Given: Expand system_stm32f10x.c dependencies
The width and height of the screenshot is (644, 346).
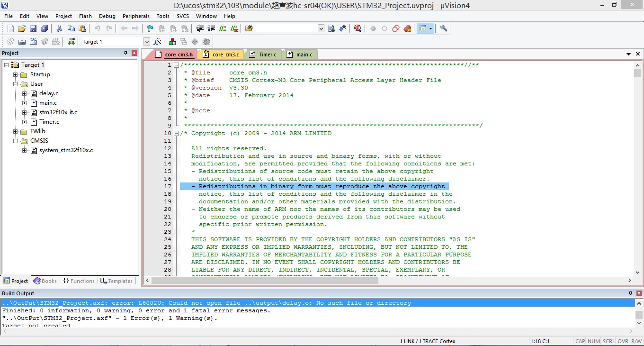Looking at the screenshot, I should tap(25, 150).
